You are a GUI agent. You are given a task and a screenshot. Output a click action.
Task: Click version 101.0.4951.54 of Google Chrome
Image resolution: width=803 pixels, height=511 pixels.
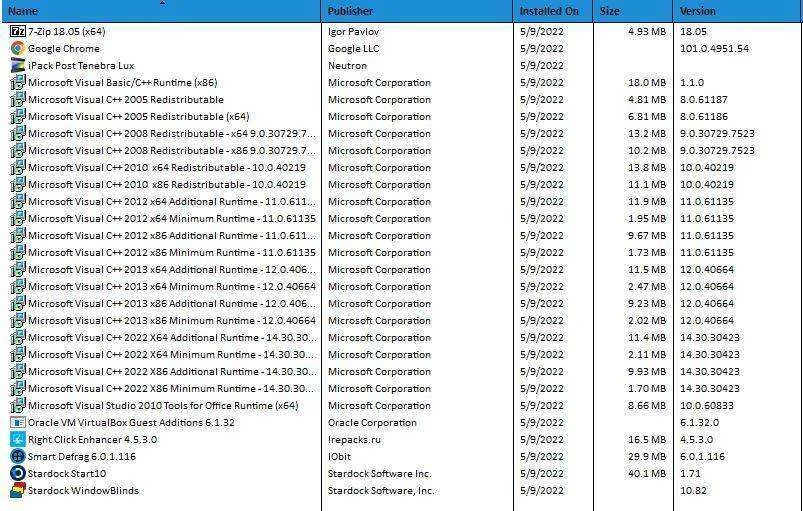click(x=714, y=49)
